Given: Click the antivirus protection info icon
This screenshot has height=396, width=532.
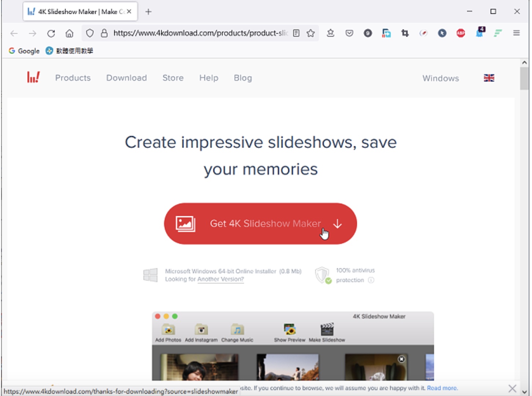Looking at the screenshot, I should tap(371, 280).
